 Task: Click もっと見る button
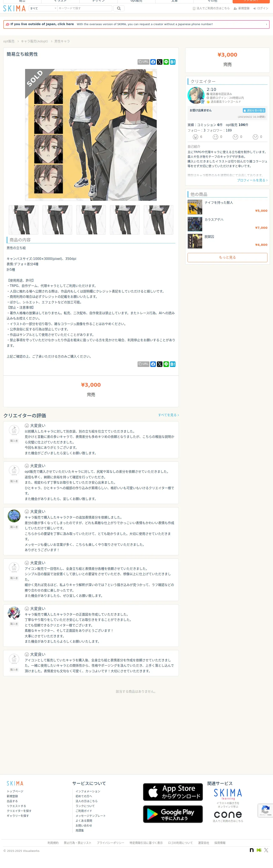(x=227, y=257)
